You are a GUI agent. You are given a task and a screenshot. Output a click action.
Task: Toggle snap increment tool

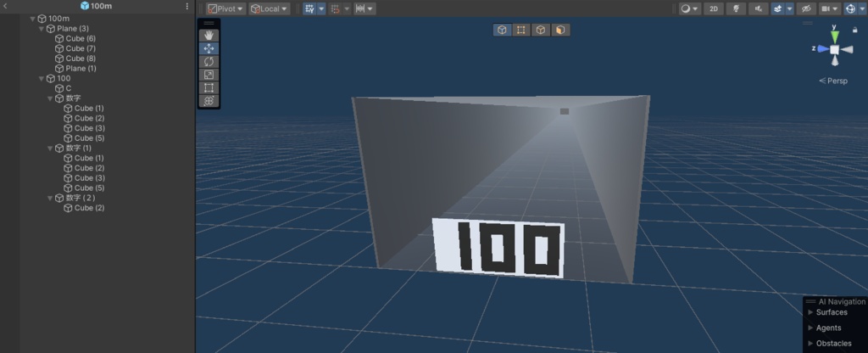(x=335, y=8)
